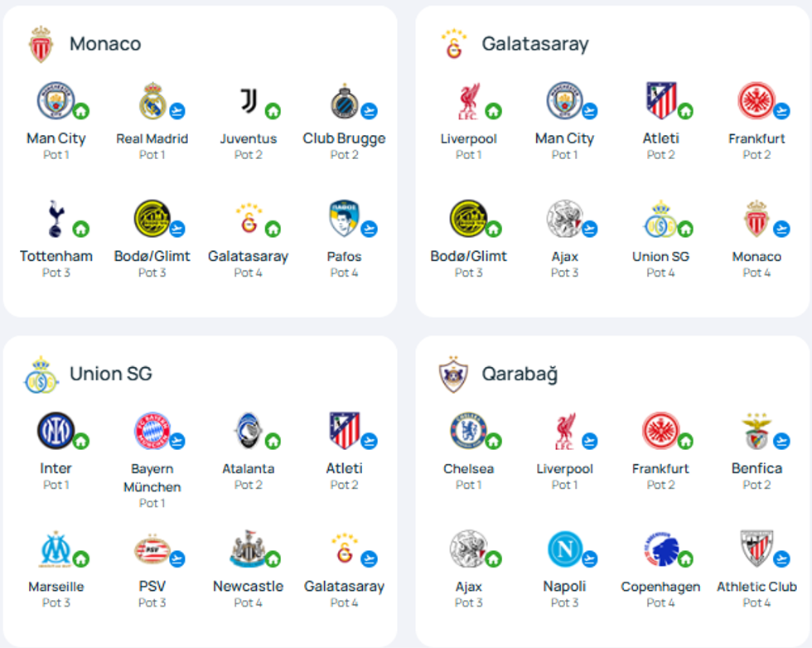This screenshot has height=648, width=812.
Task: Click the Galatasaray card title
Action: 534,44
